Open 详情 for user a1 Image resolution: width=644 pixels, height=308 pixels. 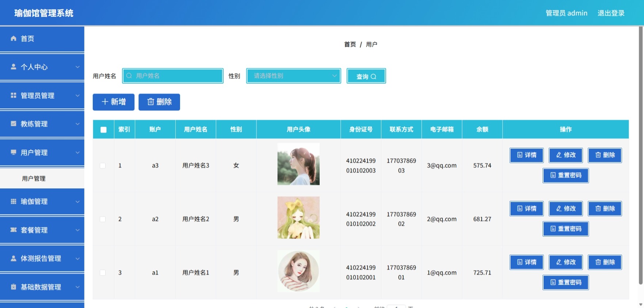527,262
